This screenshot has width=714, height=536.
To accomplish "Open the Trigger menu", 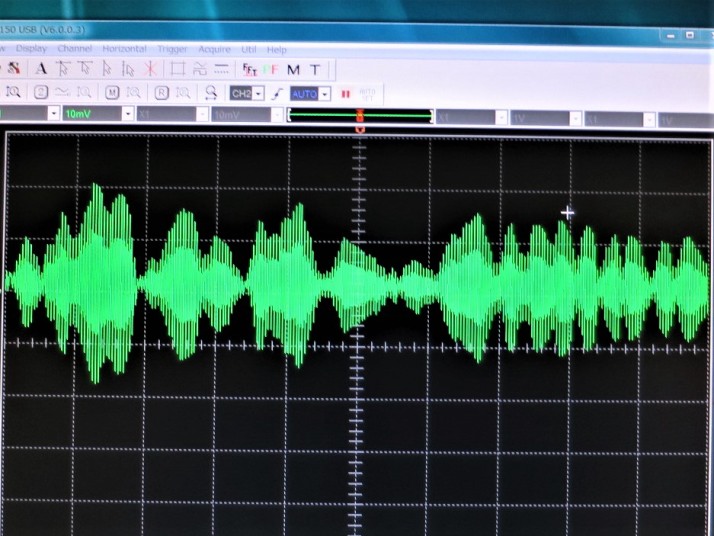I will pyautogui.click(x=173, y=48).
